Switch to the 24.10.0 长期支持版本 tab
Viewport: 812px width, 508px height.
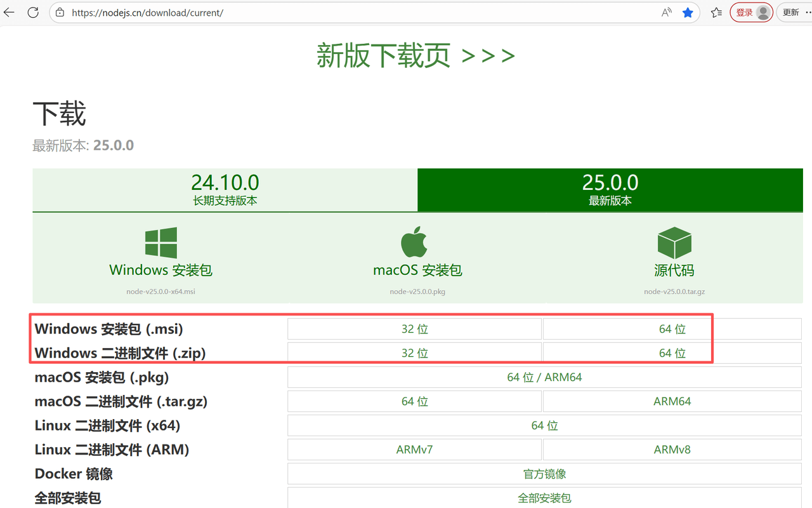coord(225,190)
